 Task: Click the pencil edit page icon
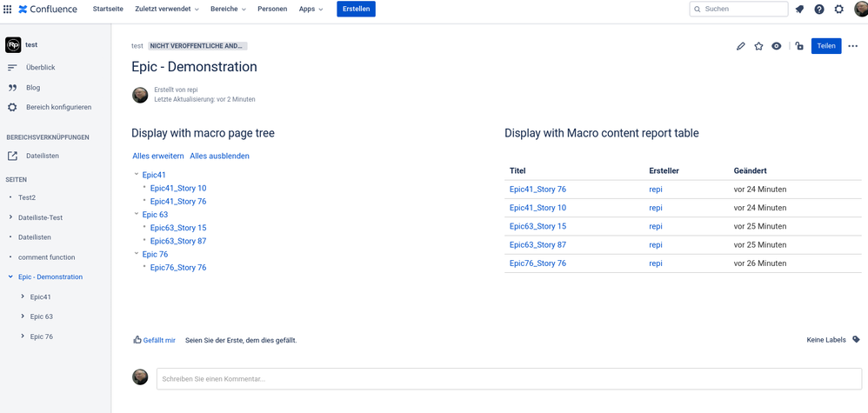tap(741, 46)
